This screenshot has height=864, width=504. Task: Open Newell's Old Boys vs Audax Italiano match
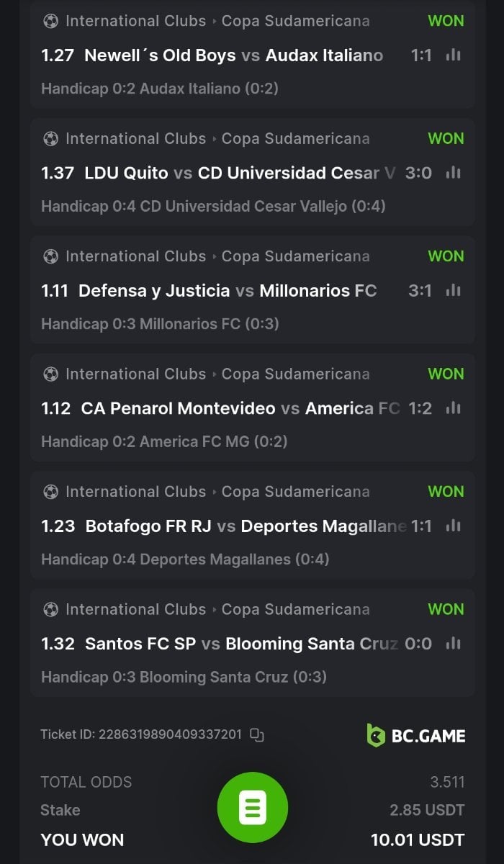(233, 55)
